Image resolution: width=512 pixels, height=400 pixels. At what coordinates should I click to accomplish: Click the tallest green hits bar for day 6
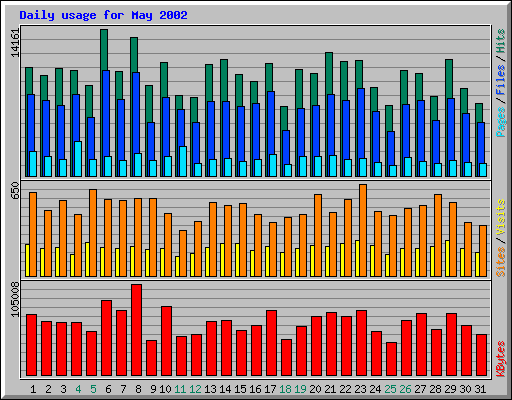pyautogui.click(x=104, y=49)
